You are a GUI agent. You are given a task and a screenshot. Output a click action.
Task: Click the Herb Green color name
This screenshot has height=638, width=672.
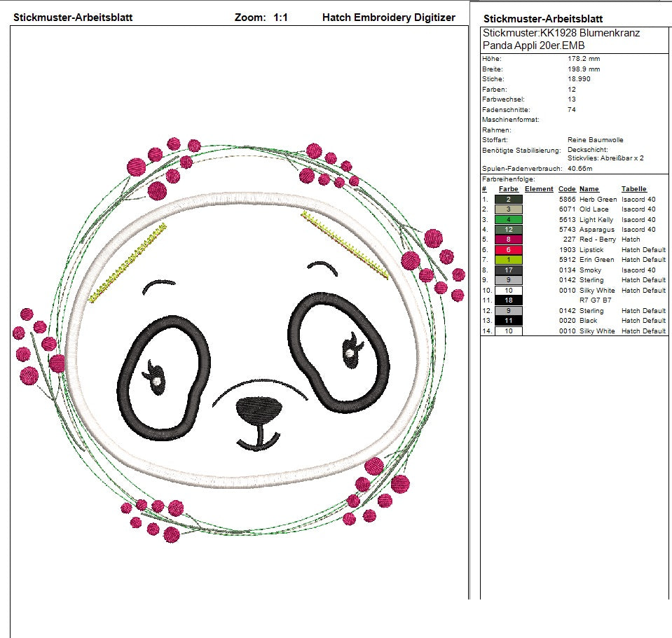[598, 199]
